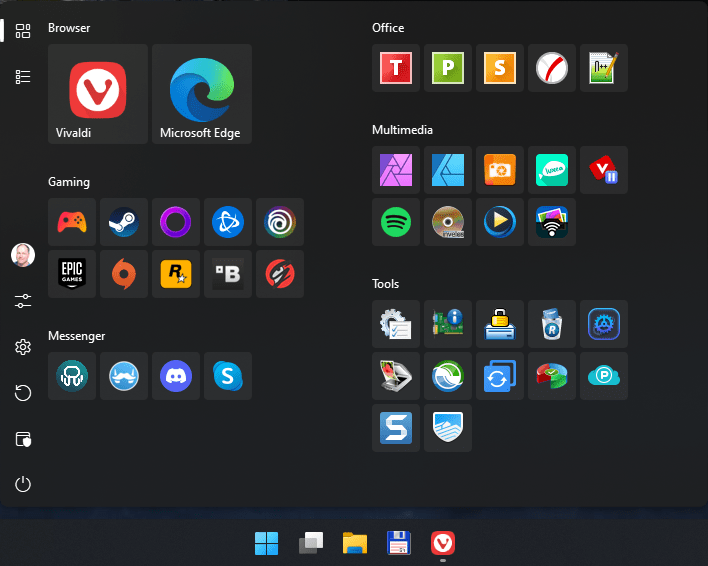The image size is (708, 566).
Task: Launch Rockstar Games Launcher
Action: [176, 274]
